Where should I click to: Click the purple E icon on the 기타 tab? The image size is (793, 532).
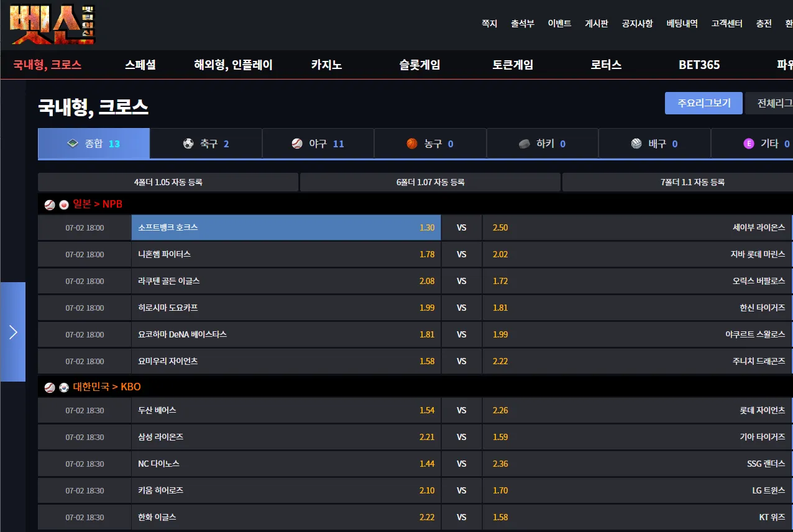(749, 144)
